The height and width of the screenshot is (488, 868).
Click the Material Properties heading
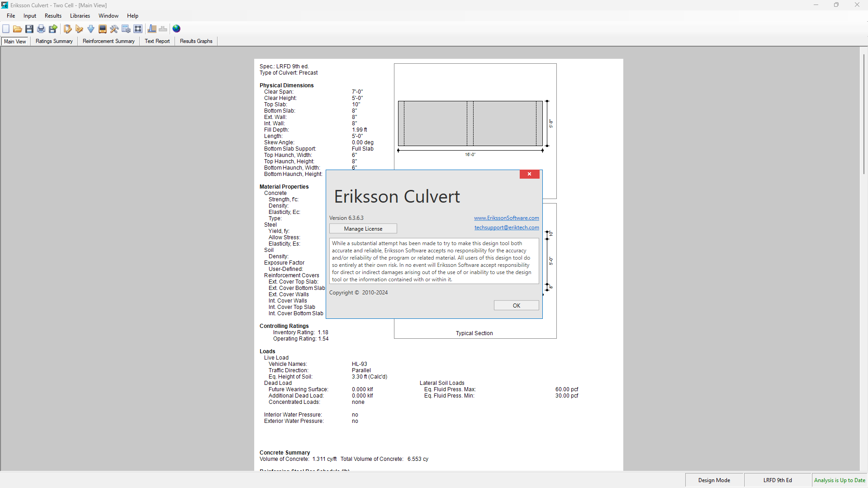284,187
